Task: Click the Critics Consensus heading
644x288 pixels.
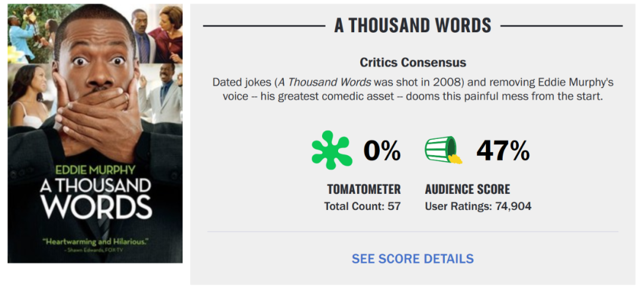Action: [413, 63]
